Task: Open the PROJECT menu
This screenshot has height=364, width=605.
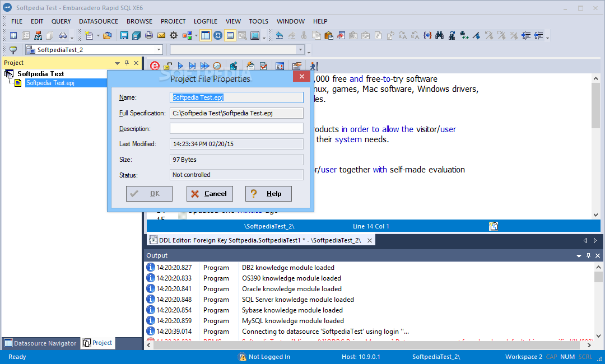Action: point(173,21)
